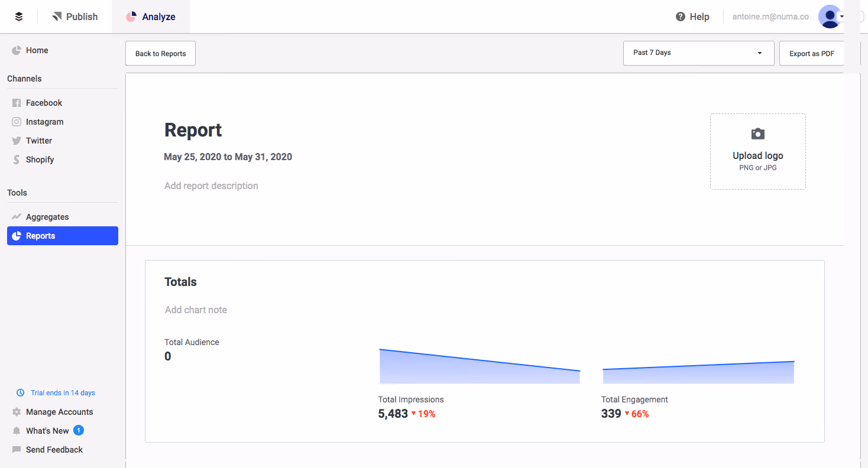The height and width of the screenshot is (468, 868).
Task: Click the antoine.m@numa.co account email
Action: [770, 17]
